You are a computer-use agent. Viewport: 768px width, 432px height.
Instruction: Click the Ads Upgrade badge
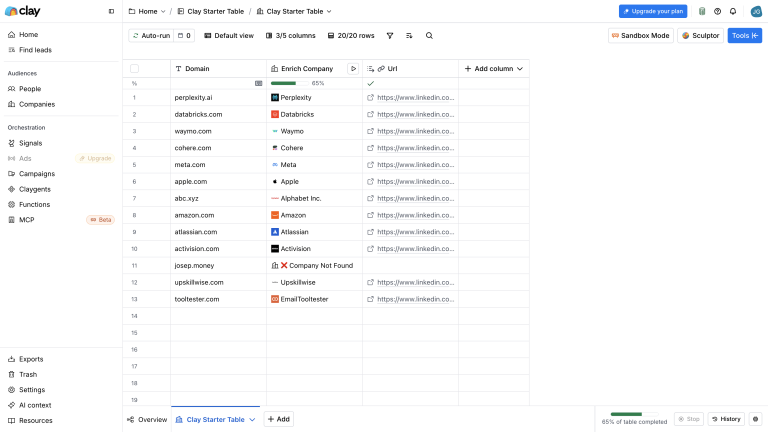coord(96,158)
